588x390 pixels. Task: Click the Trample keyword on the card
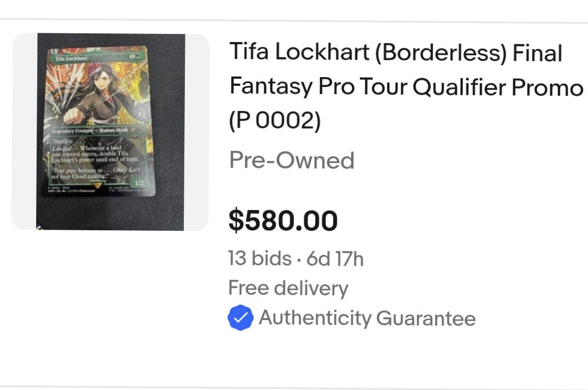[62, 141]
